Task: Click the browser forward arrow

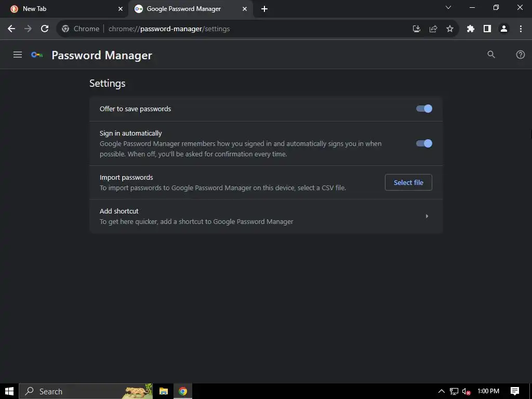Action: pos(28,29)
